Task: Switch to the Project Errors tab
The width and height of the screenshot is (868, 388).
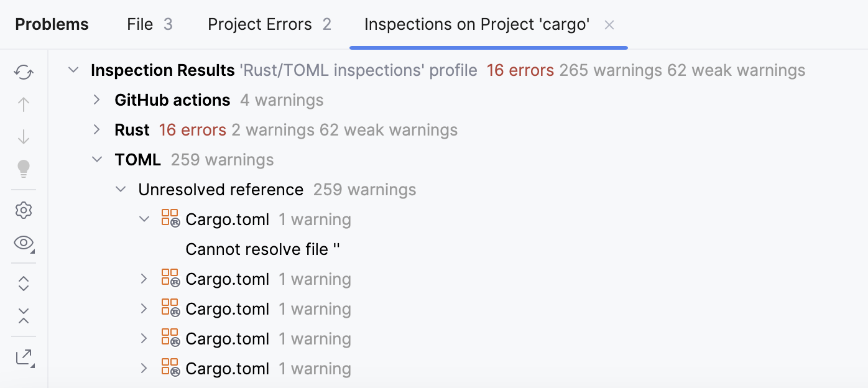Action: click(x=259, y=24)
